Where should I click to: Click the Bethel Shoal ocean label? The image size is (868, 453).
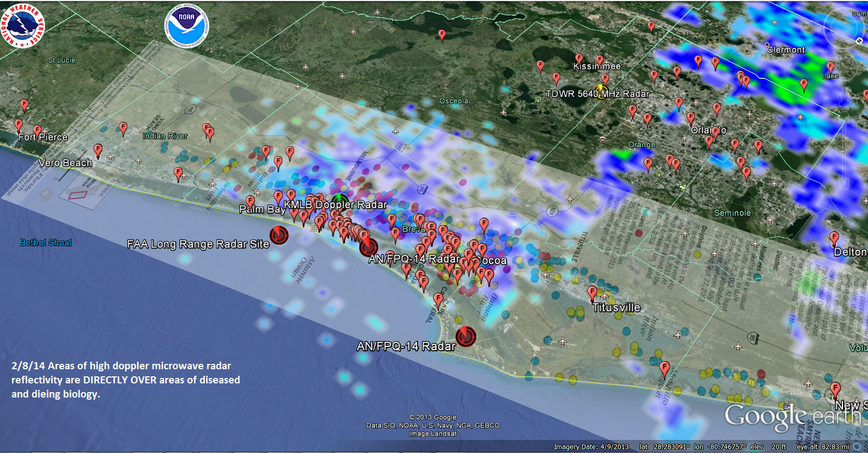point(46,243)
